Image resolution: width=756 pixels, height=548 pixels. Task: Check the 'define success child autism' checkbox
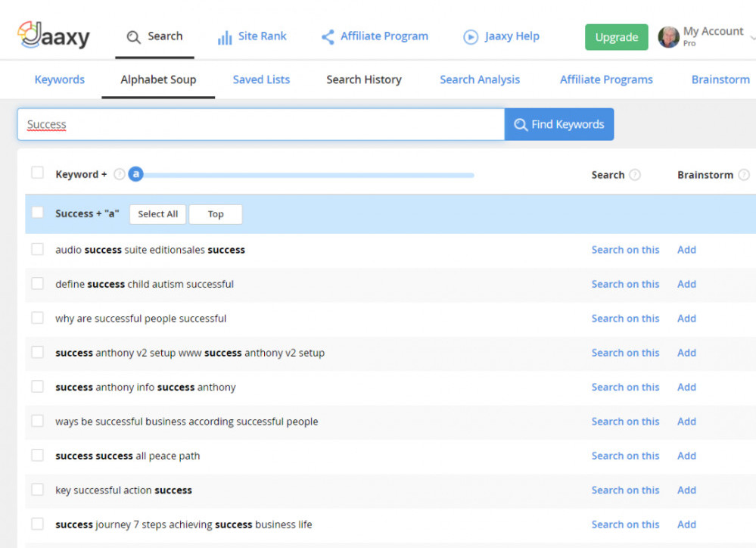pyautogui.click(x=37, y=283)
